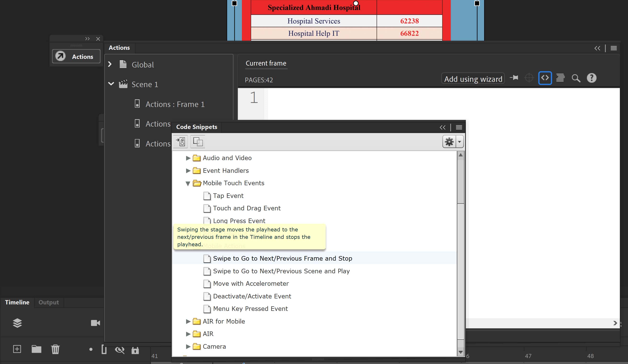Format the code with the format icon
This screenshot has width=628, height=364.
(x=560, y=78)
